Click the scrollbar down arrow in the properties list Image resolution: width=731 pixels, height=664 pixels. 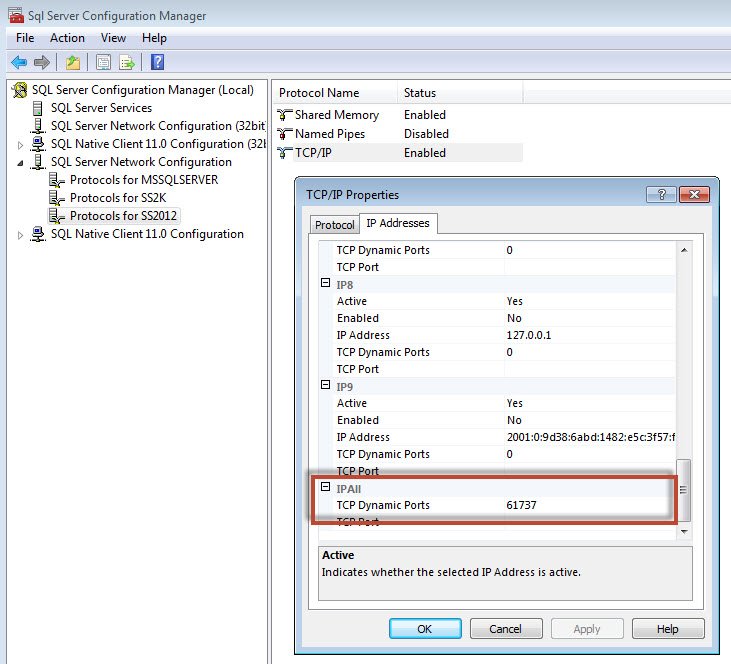click(x=684, y=532)
